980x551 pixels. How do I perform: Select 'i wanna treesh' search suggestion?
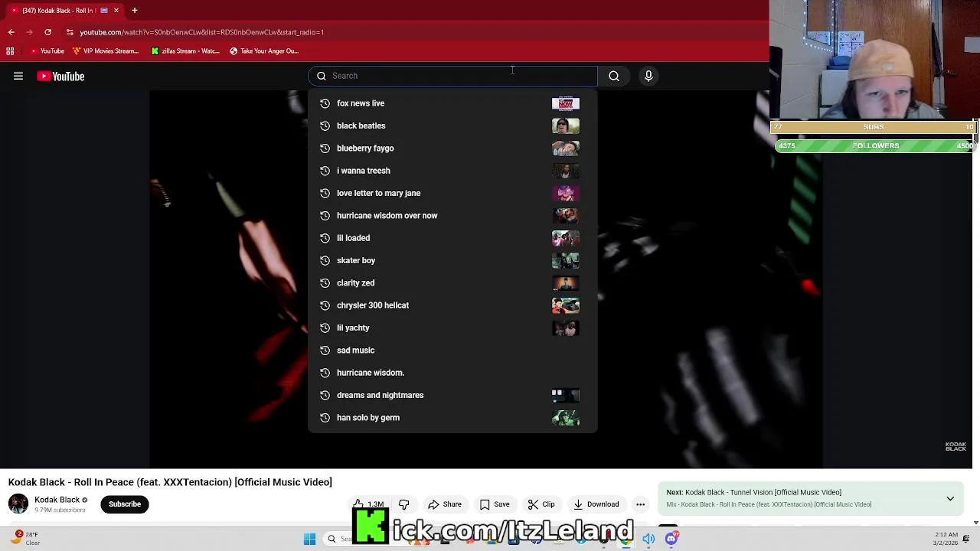pyautogui.click(x=452, y=171)
